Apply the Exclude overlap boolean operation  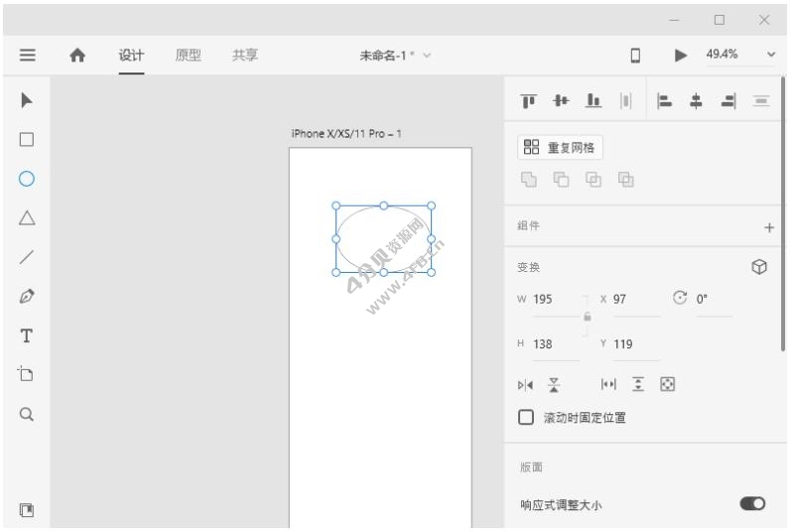tap(626, 179)
